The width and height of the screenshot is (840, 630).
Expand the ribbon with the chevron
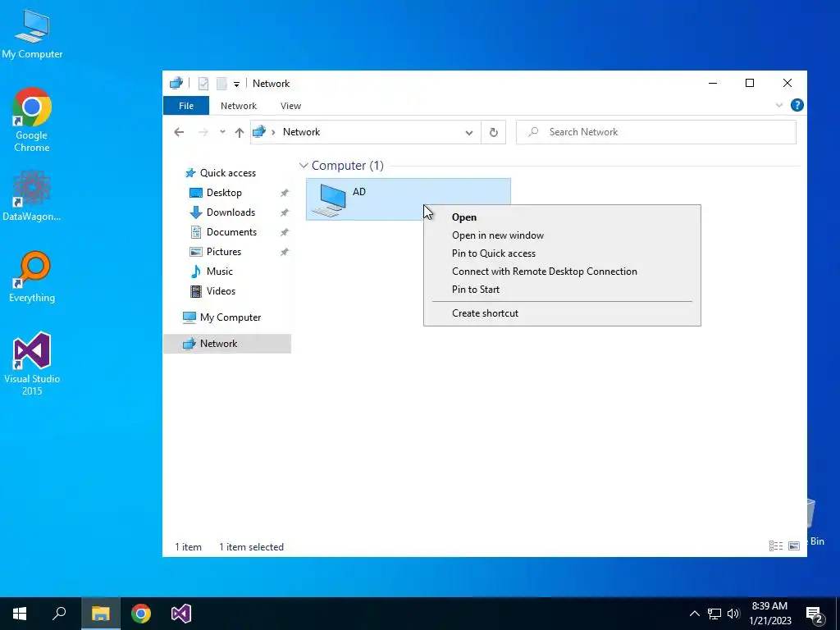(779, 106)
